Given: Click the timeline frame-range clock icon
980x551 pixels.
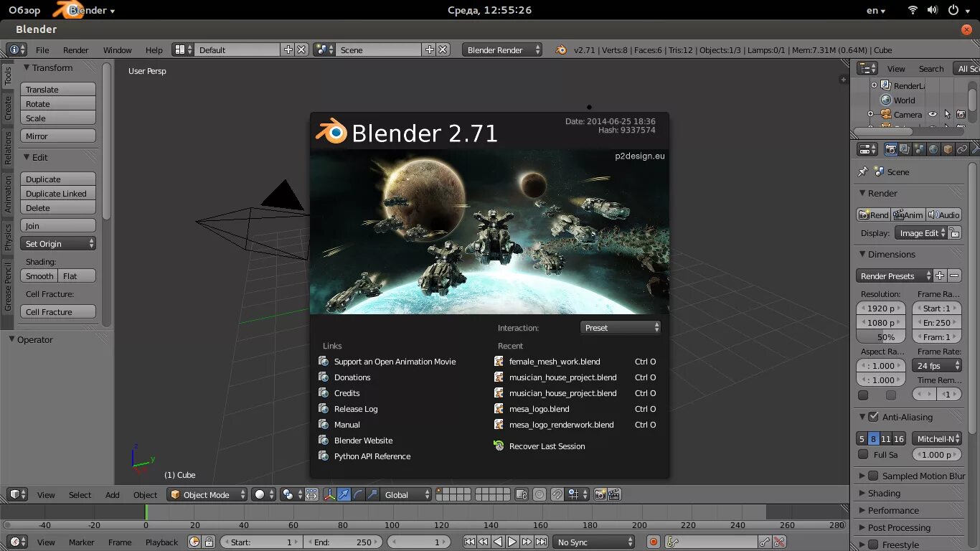Looking at the screenshot, I should point(194,542).
